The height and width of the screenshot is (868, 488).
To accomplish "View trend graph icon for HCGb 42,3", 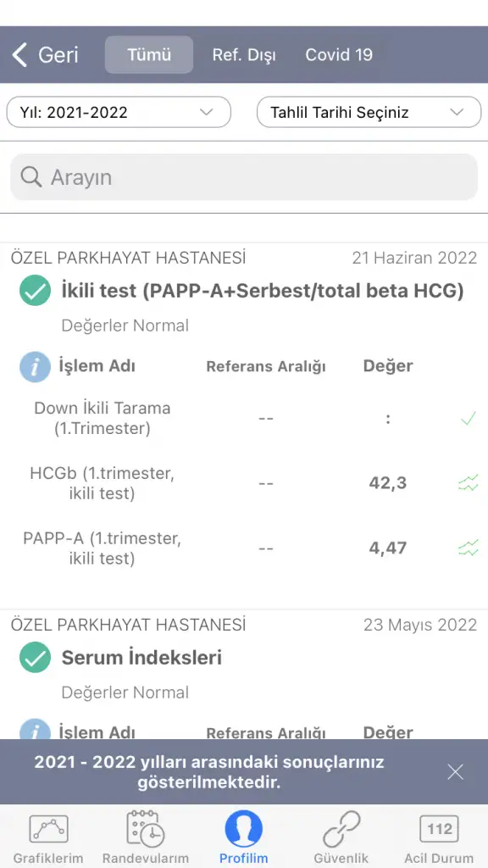I will click(x=468, y=483).
